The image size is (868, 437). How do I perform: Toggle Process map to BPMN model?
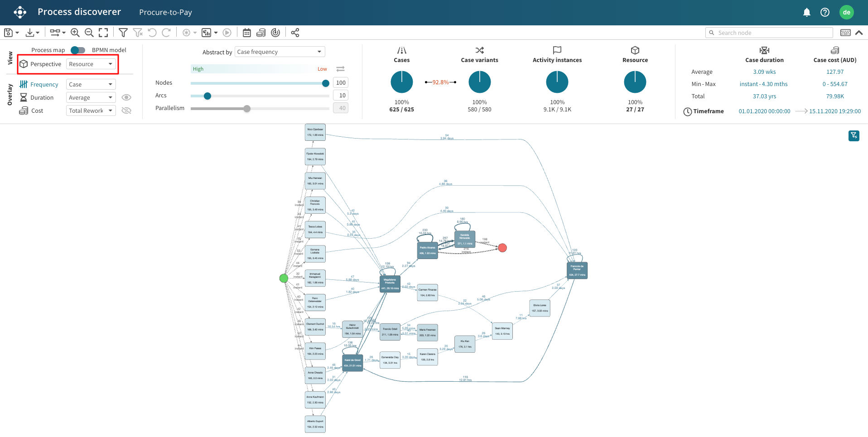click(78, 50)
